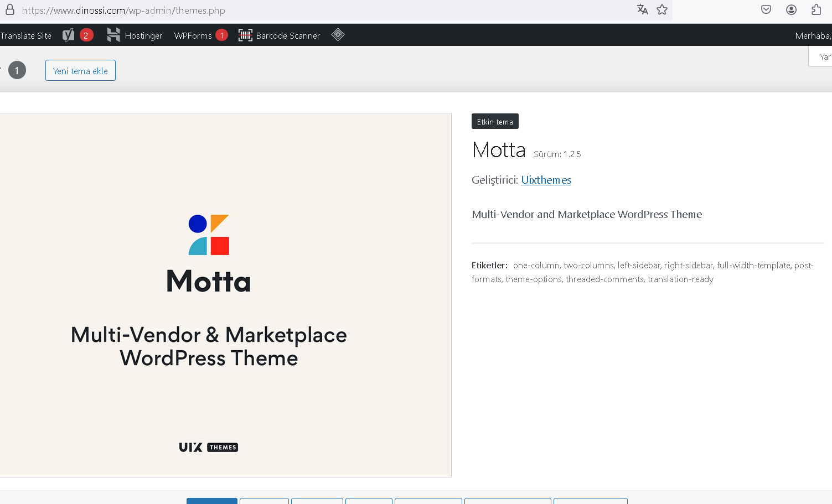Click the Etiketler tags label

489,265
